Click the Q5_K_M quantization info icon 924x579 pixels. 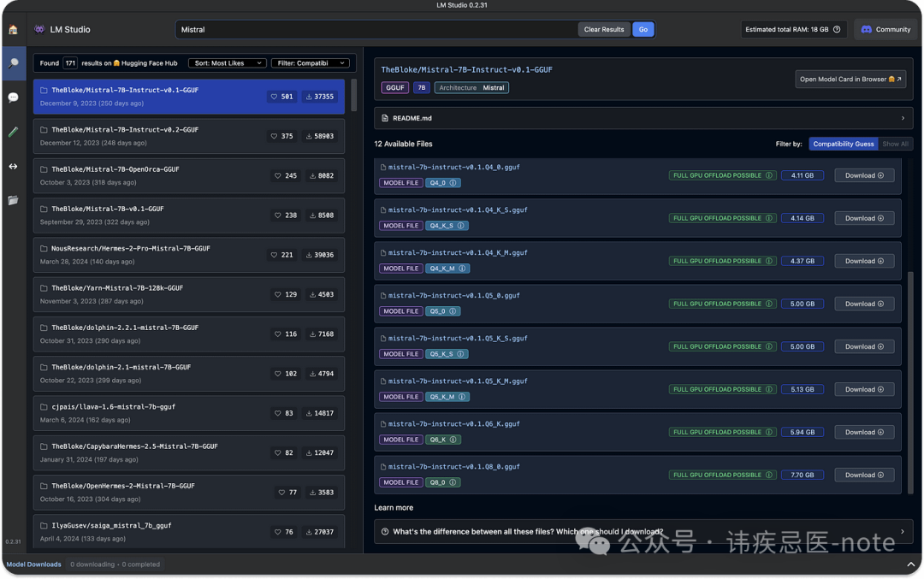(x=462, y=397)
